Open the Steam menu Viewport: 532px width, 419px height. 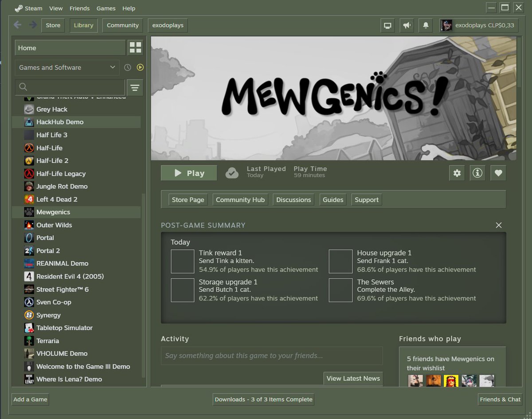[x=28, y=8]
